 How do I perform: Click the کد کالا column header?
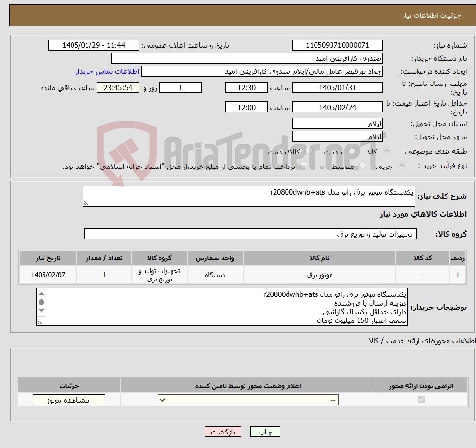[422, 258]
